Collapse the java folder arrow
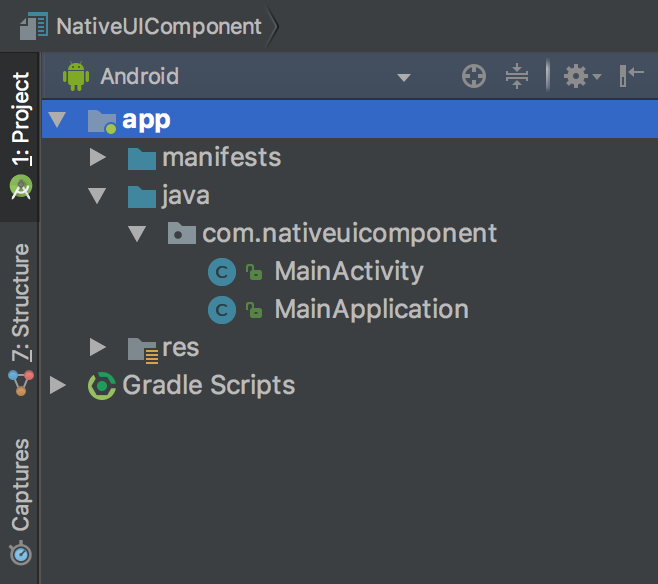 [x=97, y=196]
